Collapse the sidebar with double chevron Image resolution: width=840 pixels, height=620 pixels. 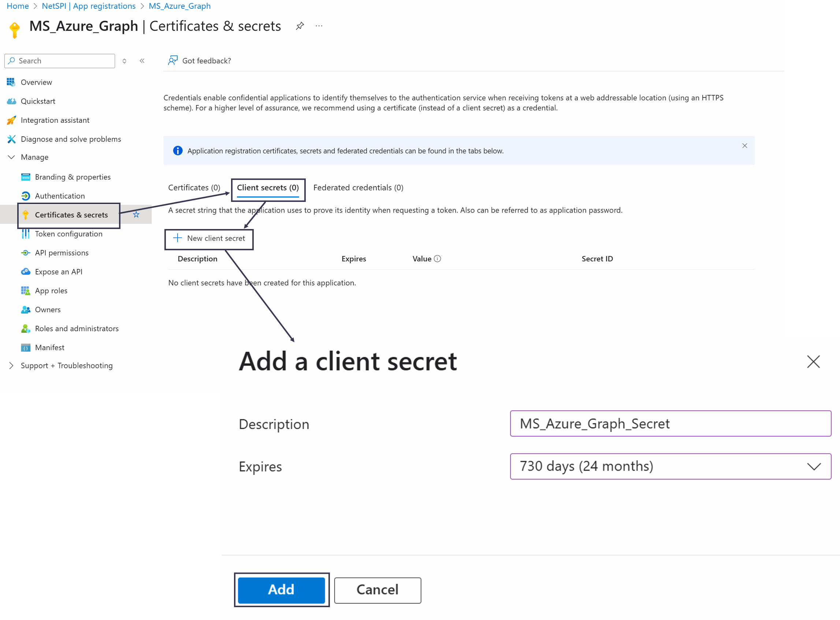tap(142, 61)
